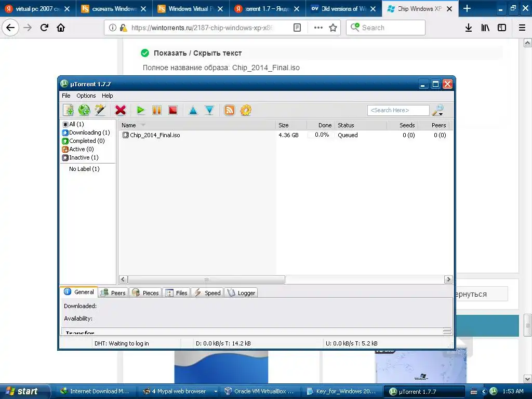The image size is (532, 399).
Task: Sort torrents by Size column header
Action: [291, 125]
